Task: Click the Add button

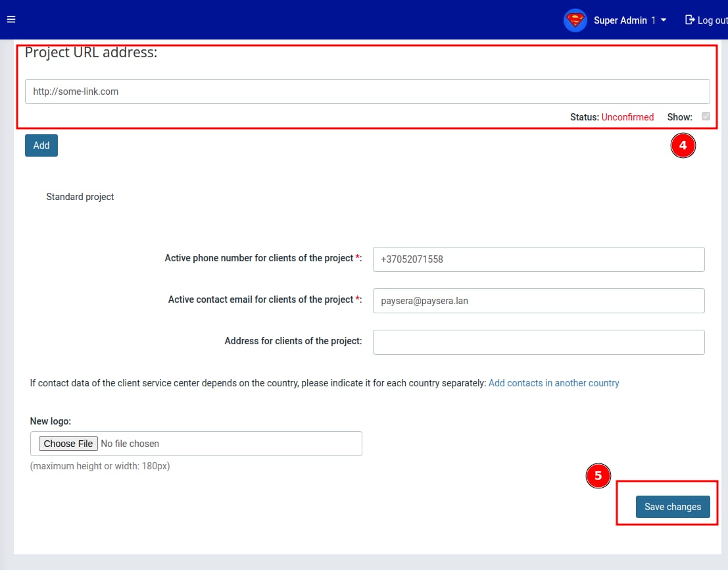Action: pyautogui.click(x=41, y=145)
